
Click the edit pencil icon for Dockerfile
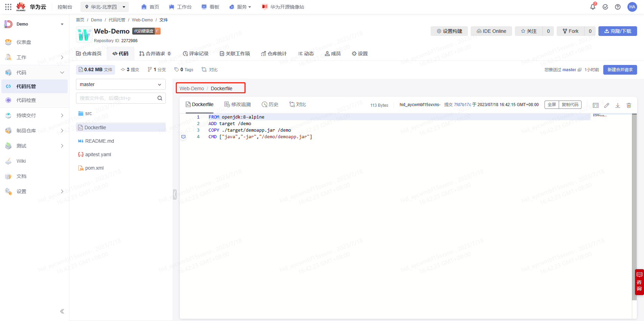click(x=607, y=105)
